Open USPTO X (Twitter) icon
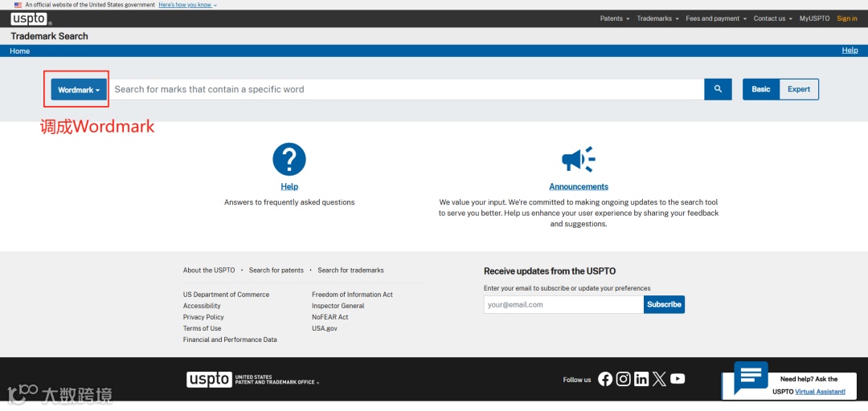Image resolution: width=868 pixels, height=411 pixels. (659, 379)
